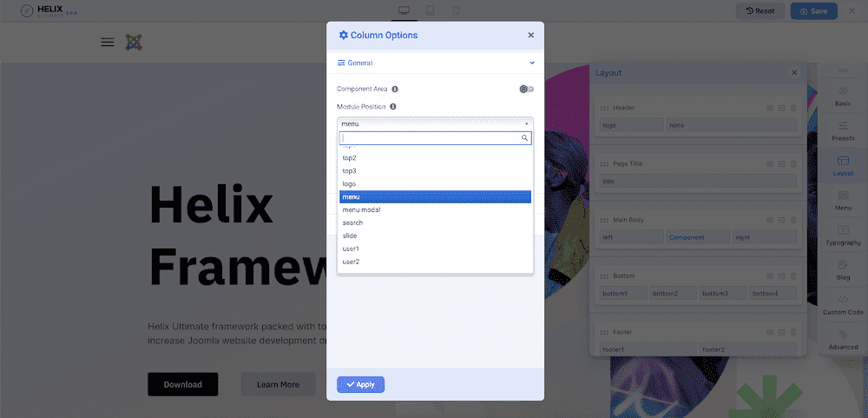Grab the Header row drag handle
Screen dimensions: 868x418
[x=604, y=108]
